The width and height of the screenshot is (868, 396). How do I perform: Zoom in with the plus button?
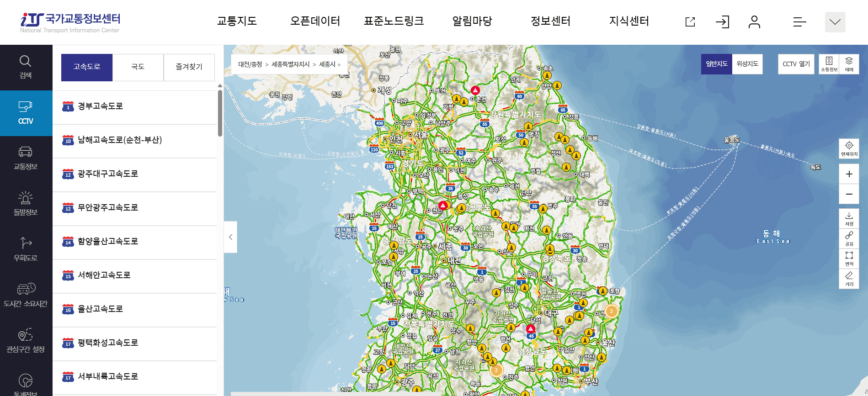click(x=849, y=174)
